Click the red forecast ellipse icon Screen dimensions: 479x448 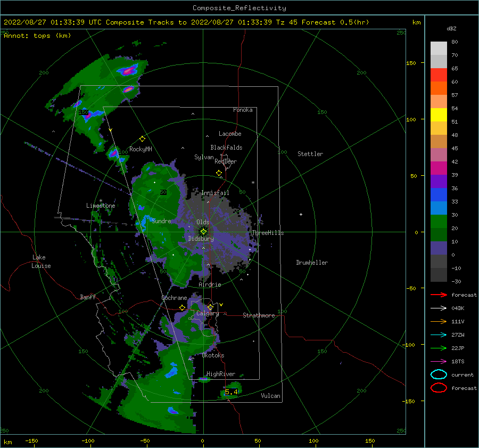coord(439,388)
